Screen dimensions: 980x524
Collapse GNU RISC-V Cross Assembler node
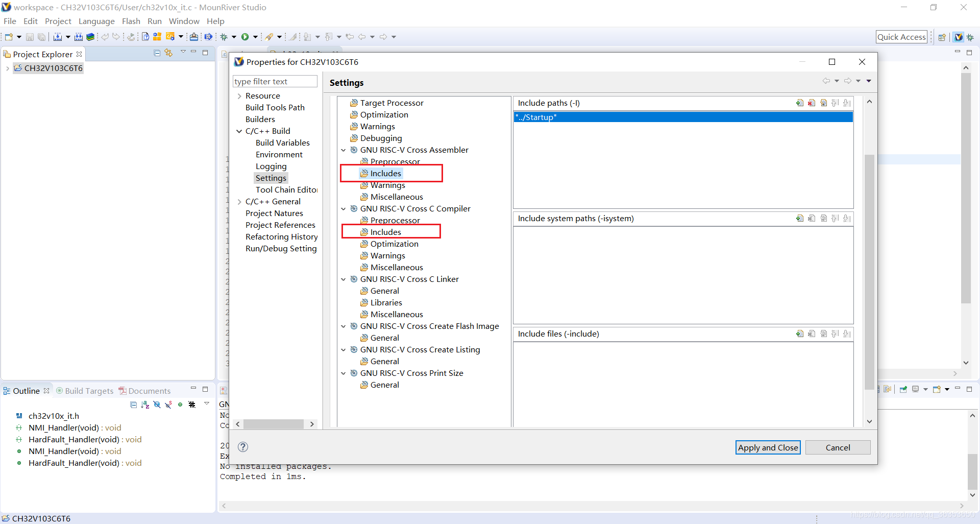344,150
